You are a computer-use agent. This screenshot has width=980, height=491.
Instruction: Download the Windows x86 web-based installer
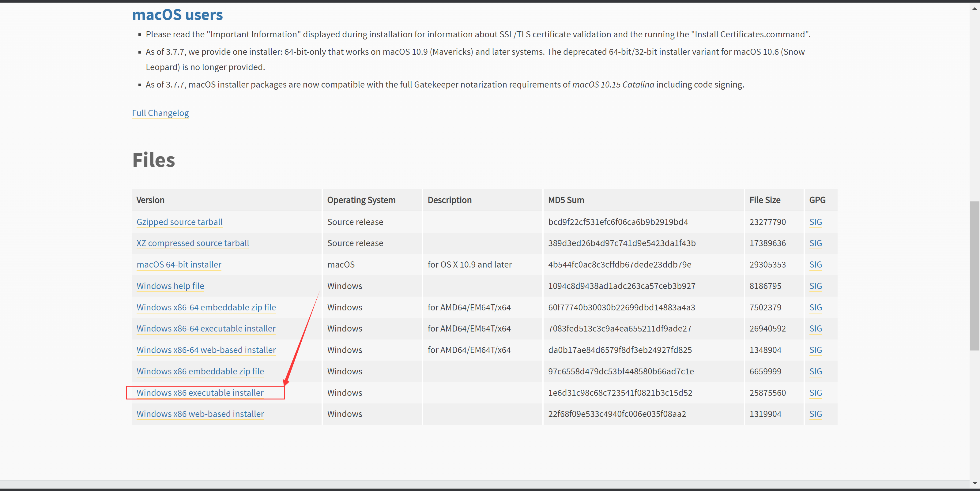tap(200, 414)
